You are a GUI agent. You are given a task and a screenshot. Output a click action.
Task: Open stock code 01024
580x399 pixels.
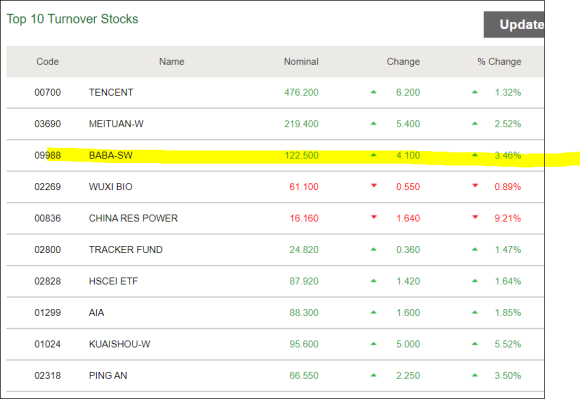pos(47,344)
